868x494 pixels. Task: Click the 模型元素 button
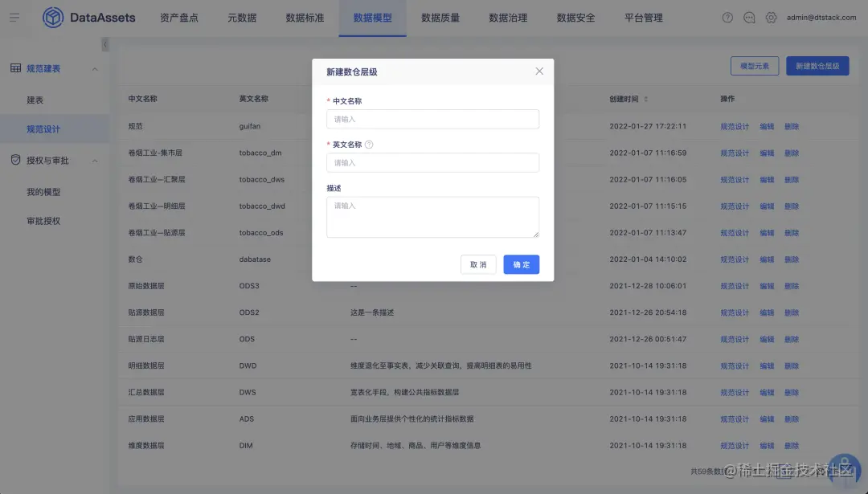click(x=755, y=66)
